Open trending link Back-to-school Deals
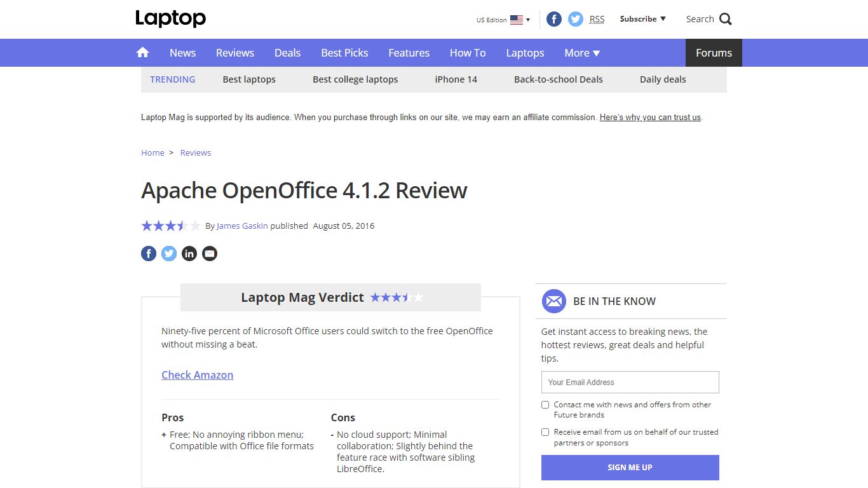The image size is (868, 488). click(559, 79)
